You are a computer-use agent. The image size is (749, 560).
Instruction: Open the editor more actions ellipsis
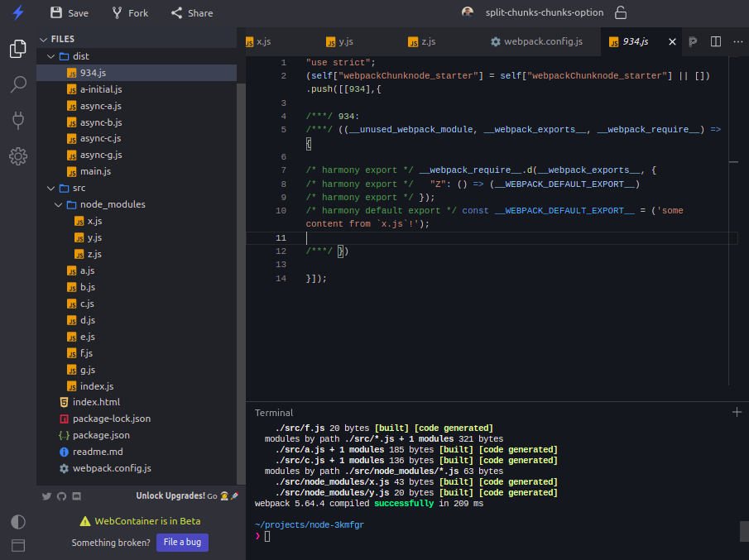coord(737,41)
